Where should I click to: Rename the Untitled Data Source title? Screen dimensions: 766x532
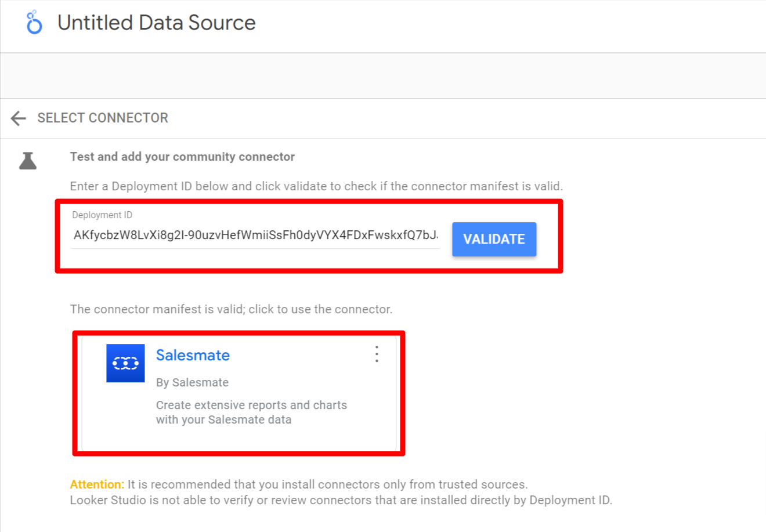click(x=157, y=23)
